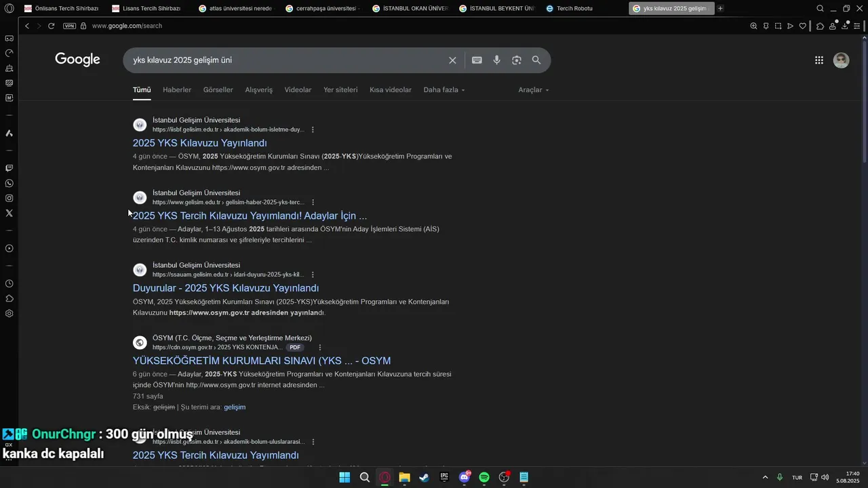Image resolution: width=868 pixels, height=488 pixels.
Task: Open the Google account avatar
Action: coord(841,60)
